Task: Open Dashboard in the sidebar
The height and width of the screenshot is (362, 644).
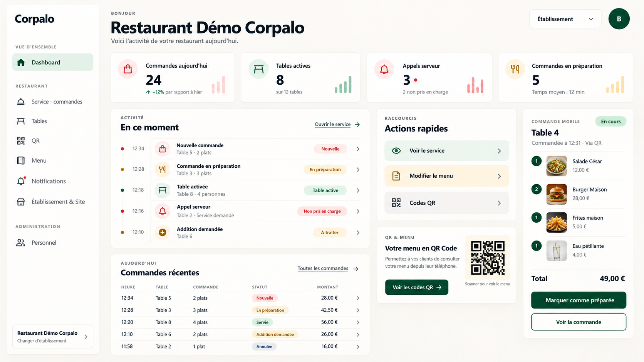Action: 53,62
